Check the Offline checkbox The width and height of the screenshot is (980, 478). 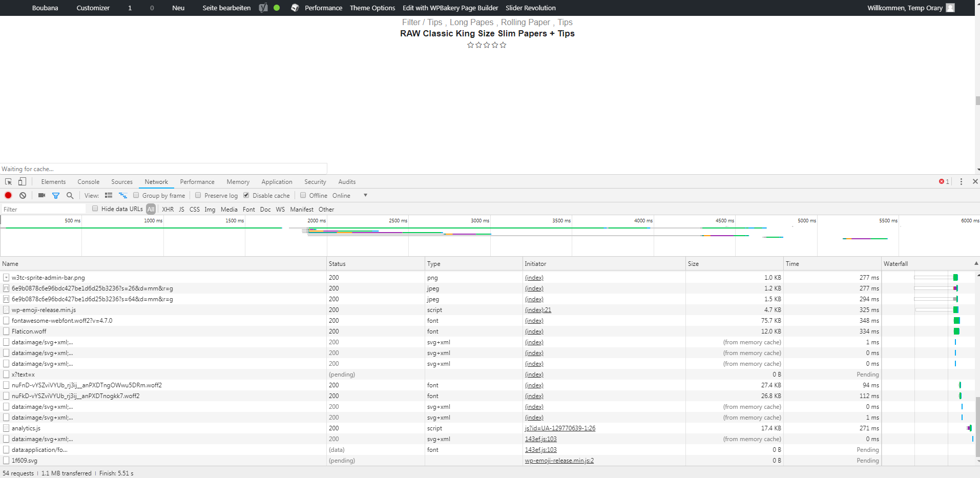click(303, 195)
